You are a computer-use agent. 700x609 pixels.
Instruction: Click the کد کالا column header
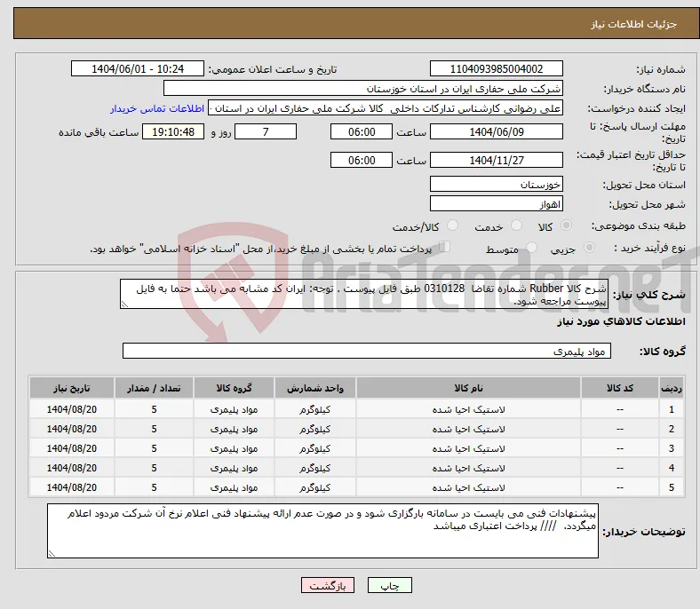click(x=620, y=388)
